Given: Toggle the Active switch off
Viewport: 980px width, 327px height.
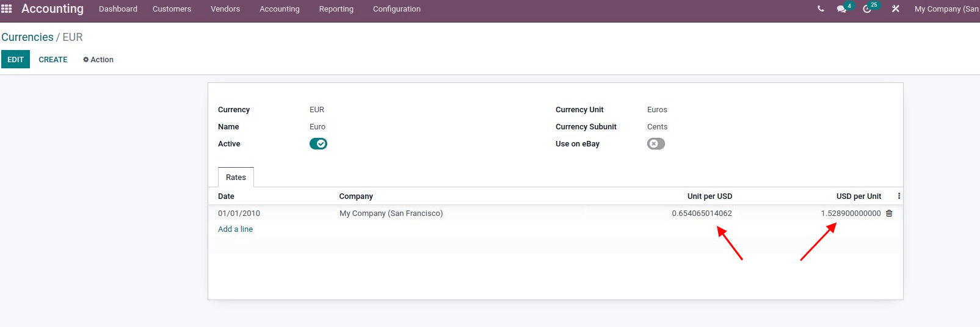Looking at the screenshot, I should click(318, 144).
